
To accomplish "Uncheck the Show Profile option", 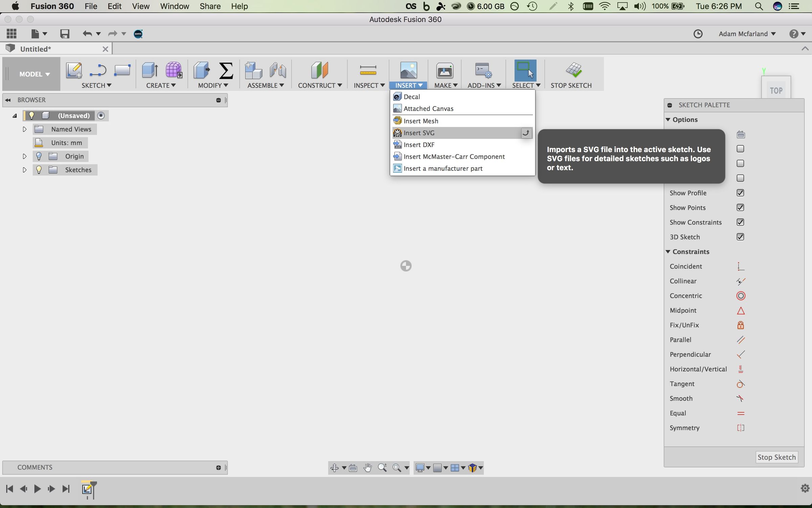I will 740,193.
